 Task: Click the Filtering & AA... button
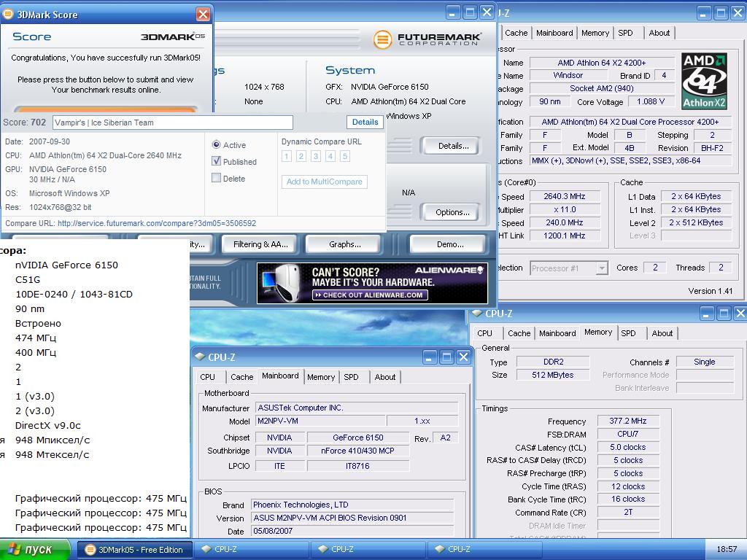[260, 244]
